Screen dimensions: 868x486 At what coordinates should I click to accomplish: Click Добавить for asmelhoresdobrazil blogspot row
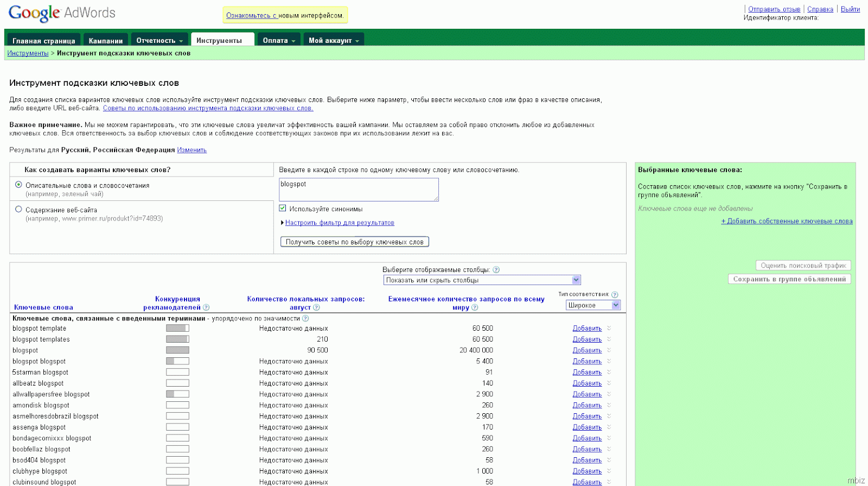coord(587,416)
